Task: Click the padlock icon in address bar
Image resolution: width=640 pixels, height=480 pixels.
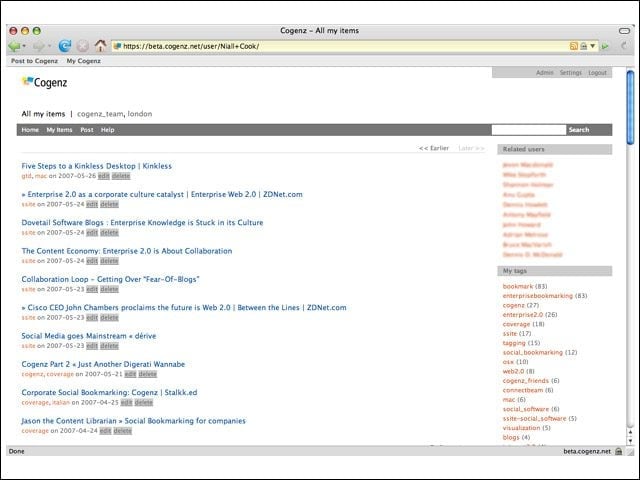Action: click(583, 46)
